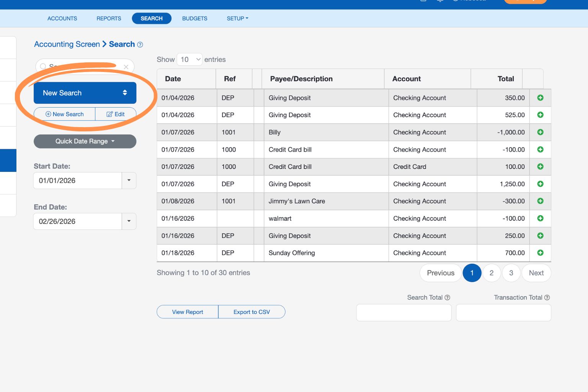Go to Next page

click(536, 273)
